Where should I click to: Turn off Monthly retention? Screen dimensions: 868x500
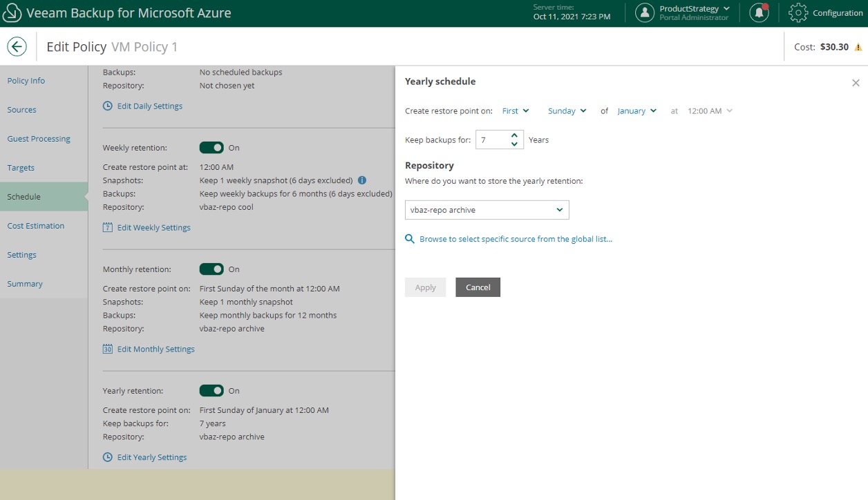pyautogui.click(x=212, y=269)
